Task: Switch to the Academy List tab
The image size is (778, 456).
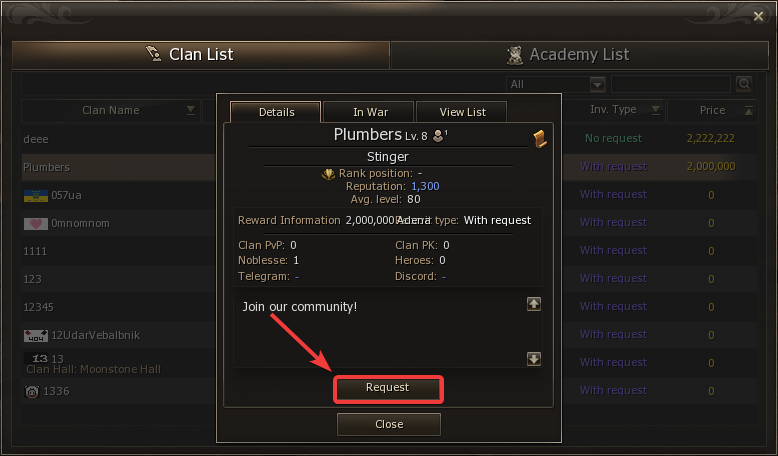Action: (x=579, y=55)
